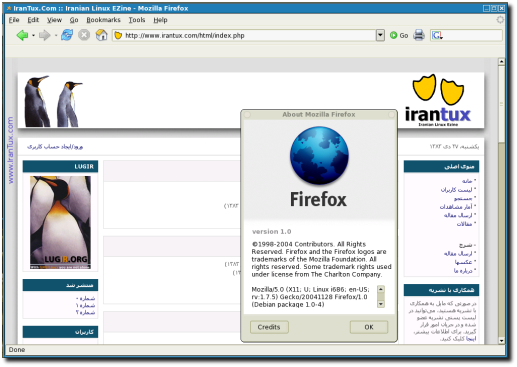Click the window title bar icon

(9, 8)
